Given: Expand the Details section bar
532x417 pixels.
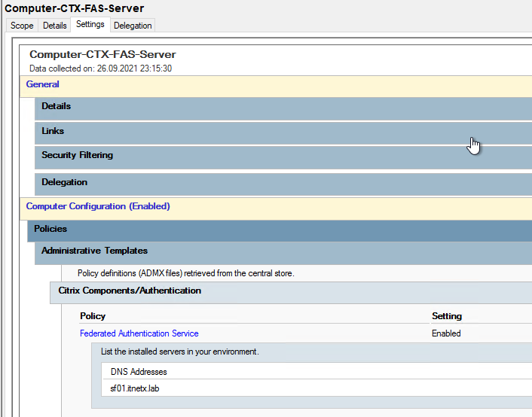Looking at the screenshot, I should [x=283, y=109].
